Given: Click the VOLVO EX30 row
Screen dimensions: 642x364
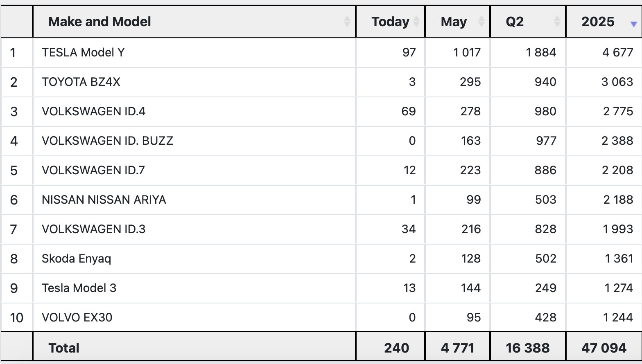Looking at the screenshot, I should click(x=321, y=317).
